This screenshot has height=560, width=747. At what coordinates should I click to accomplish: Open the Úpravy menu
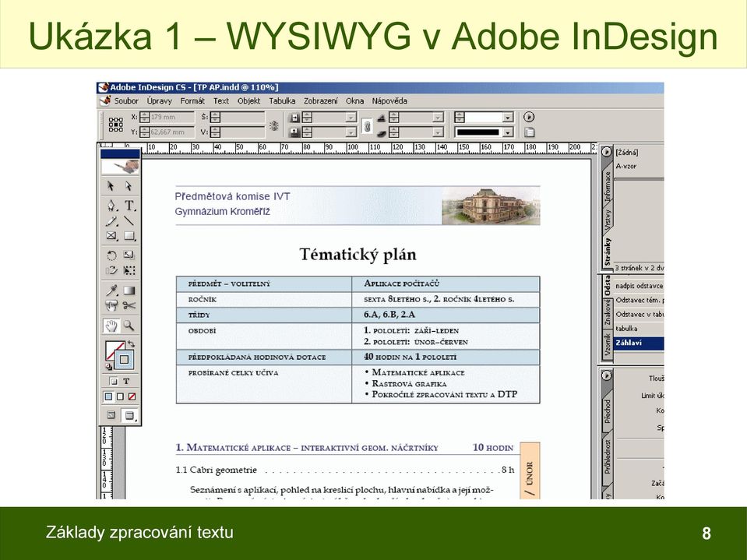[x=159, y=101]
